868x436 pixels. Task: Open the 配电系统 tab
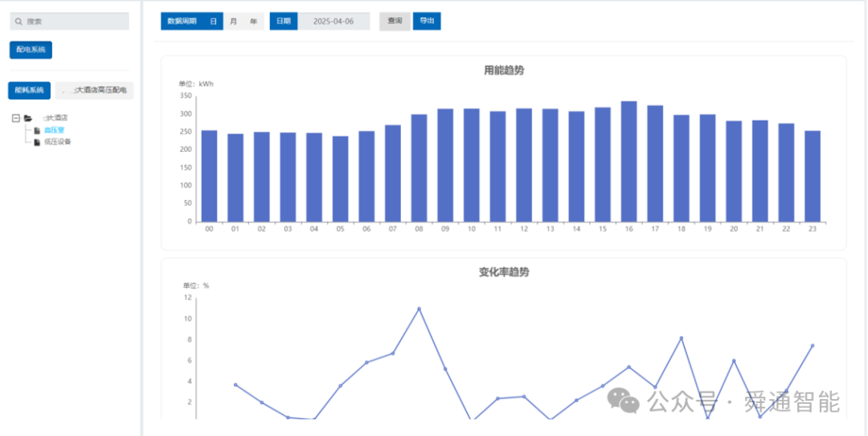point(31,50)
